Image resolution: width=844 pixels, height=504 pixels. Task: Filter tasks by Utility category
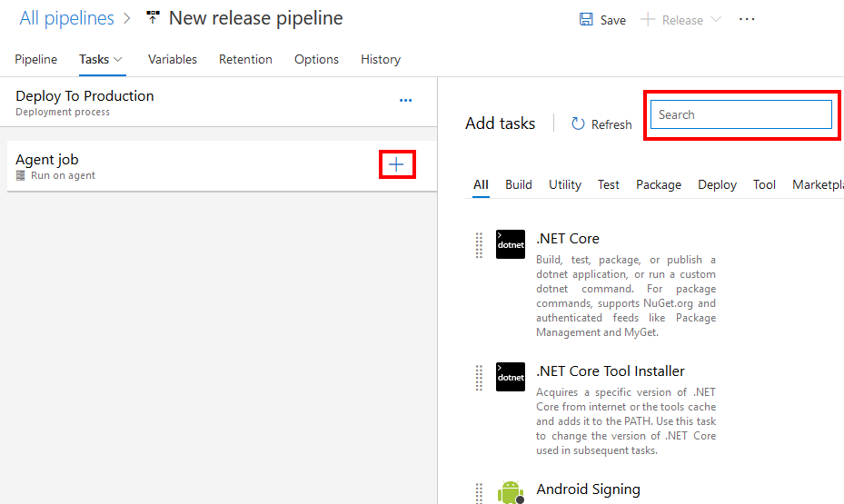click(x=565, y=184)
